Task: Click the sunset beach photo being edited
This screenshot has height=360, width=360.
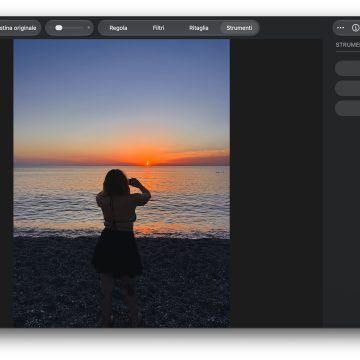Action: pyautogui.click(x=121, y=183)
